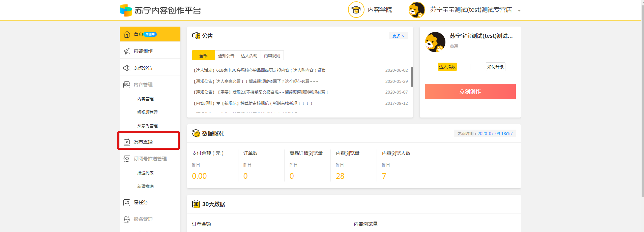Expand the account dropdown arrow in header

519,11
